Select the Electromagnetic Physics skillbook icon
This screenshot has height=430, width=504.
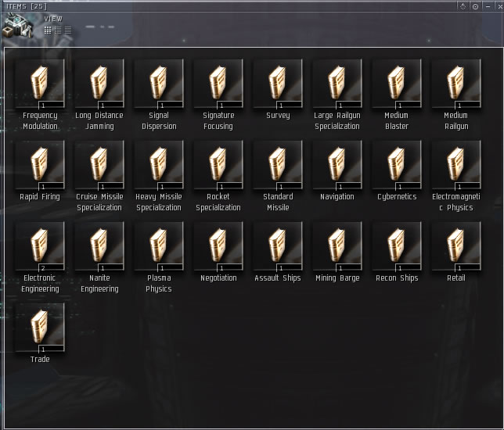(456, 165)
